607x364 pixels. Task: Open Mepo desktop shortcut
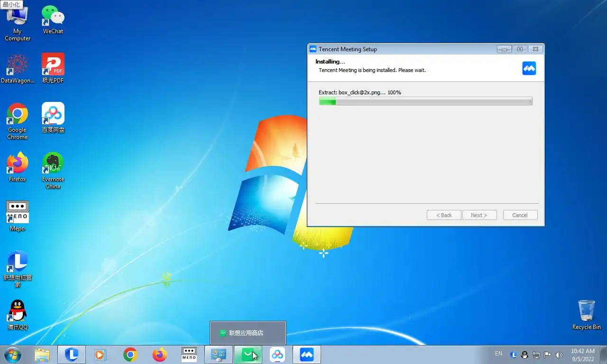coord(18,216)
